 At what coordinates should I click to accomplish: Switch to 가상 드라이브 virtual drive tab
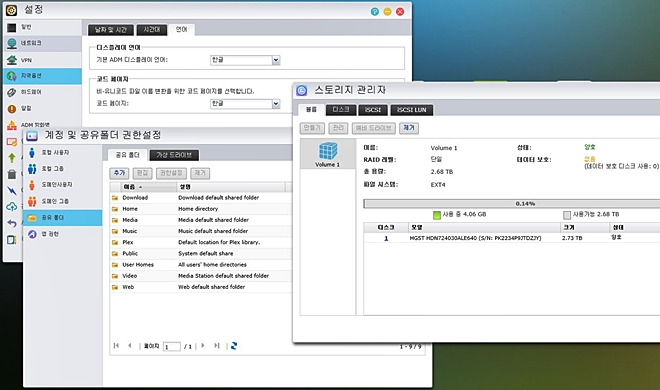(x=174, y=155)
